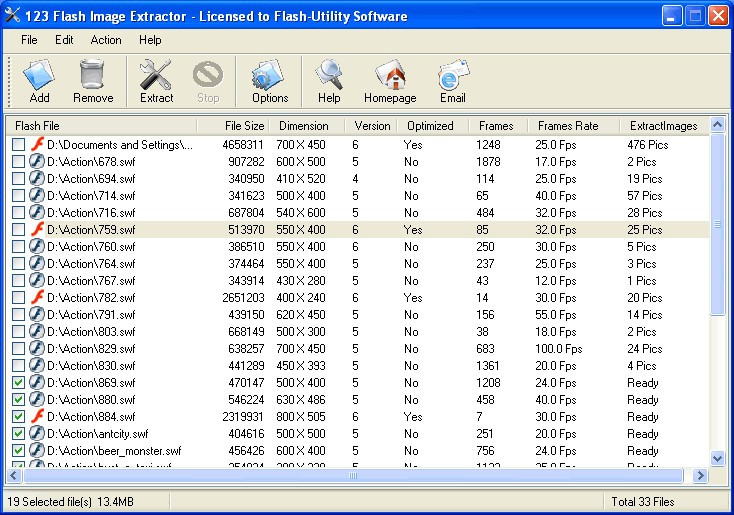Click the vertical scrollbar down arrow
Screen dimensions: 734x515
coord(717,458)
